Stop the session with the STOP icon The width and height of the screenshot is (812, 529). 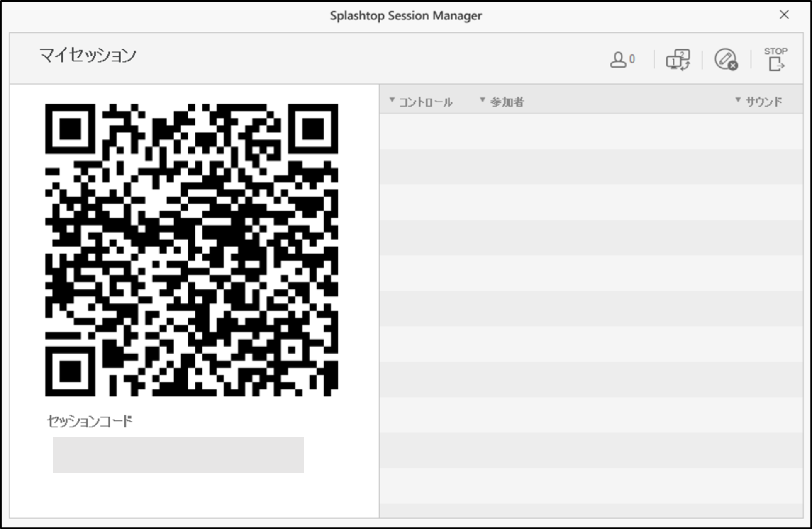pos(775,59)
